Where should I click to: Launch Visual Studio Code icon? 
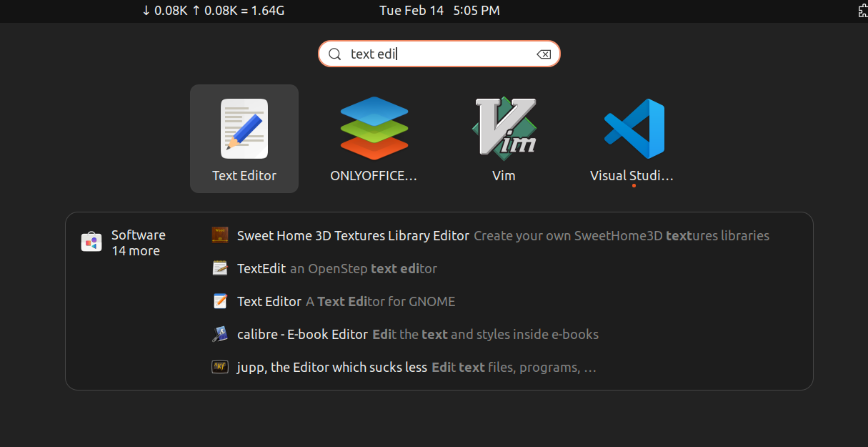pos(633,129)
